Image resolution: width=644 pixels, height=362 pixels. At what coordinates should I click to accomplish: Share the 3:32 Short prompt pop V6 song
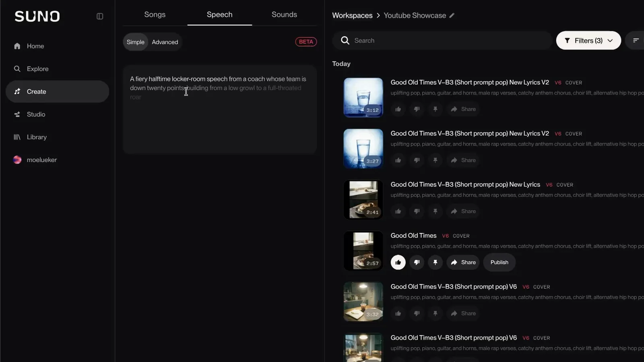click(463, 313)
